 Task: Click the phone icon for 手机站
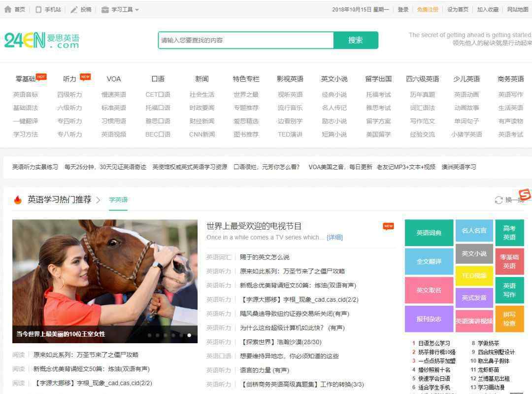coord(38,9)
